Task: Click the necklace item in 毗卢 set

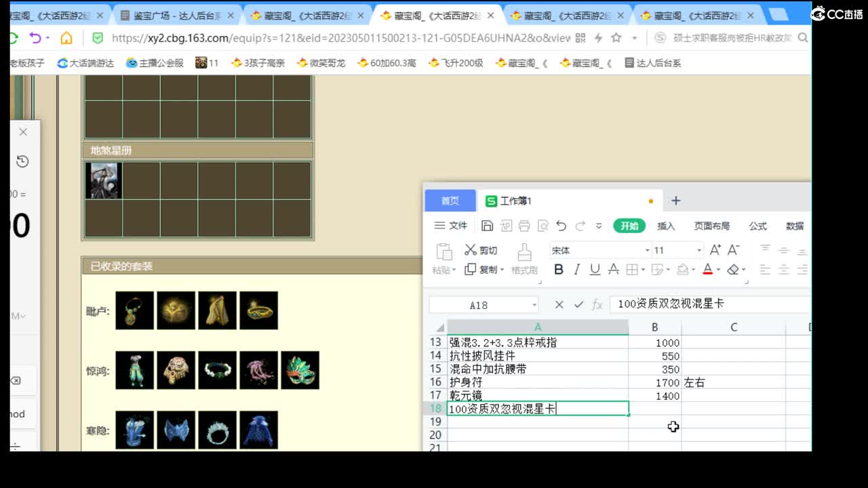Action: pos(134,310)
